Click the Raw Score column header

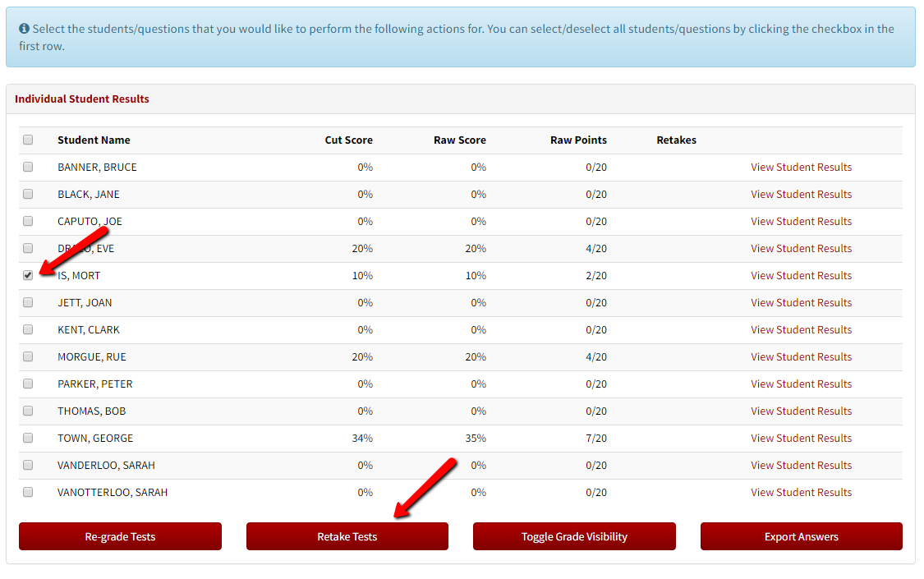click(x=459, y=140)
